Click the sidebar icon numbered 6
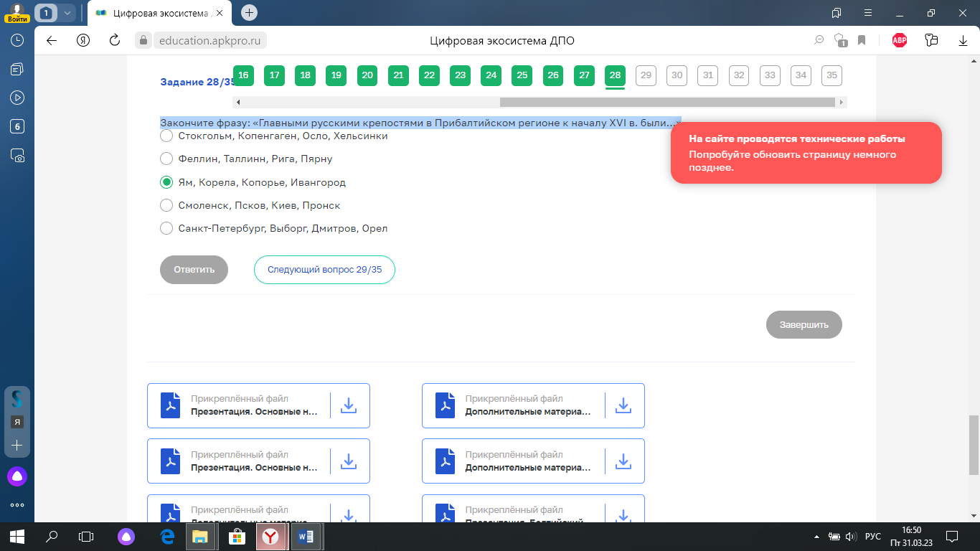The height and width of the screenshot is (551, 980). coord(17,126)
